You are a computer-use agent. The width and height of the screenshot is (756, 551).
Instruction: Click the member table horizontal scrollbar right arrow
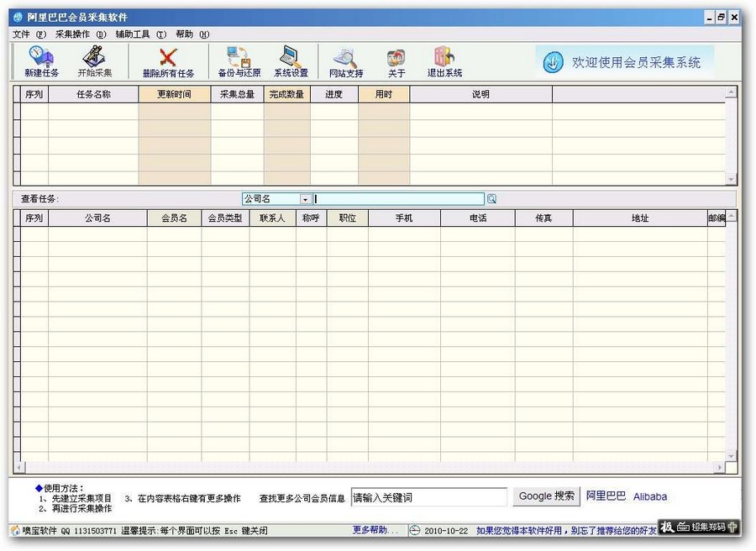click(720, 467)
